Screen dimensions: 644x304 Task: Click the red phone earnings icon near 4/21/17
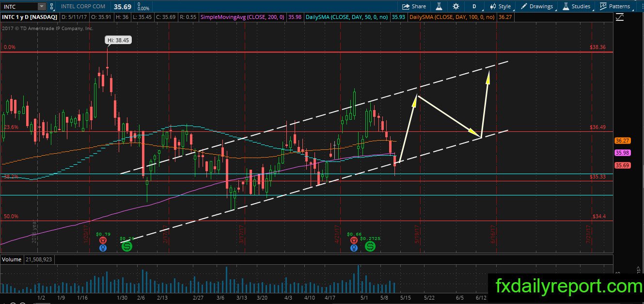(355, 240)
